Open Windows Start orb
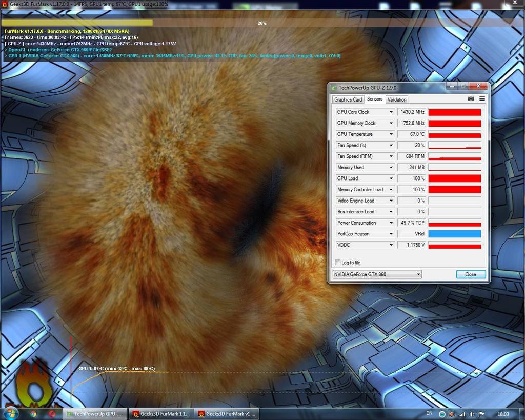 (x=10, y=414)
